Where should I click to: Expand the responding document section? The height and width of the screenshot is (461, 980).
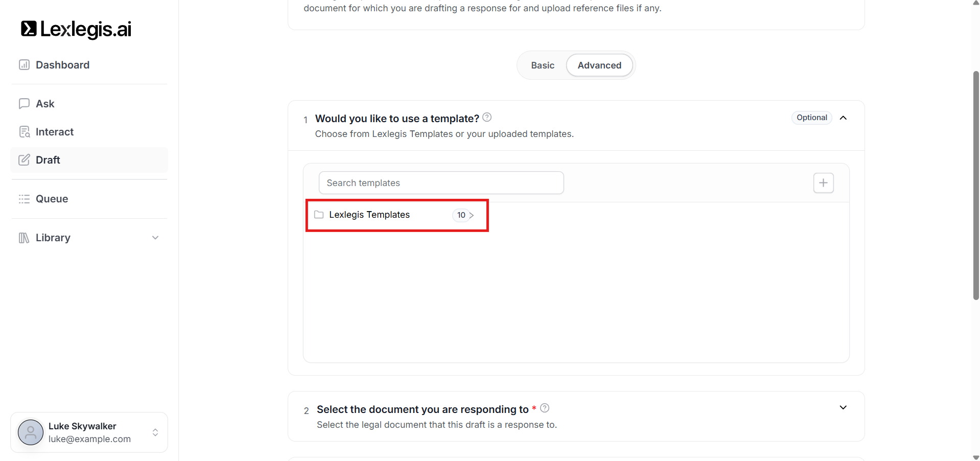pyautogui.click(x=843, y=408)
